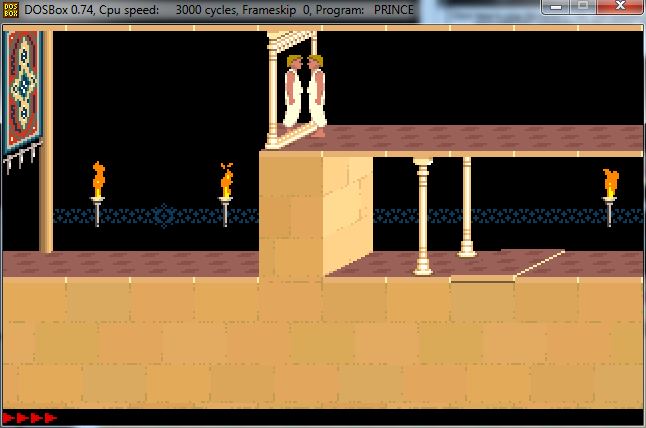The image size is (646, 428).
Task: Click the mirror reflection figure on left
Action: pos(293,91)
